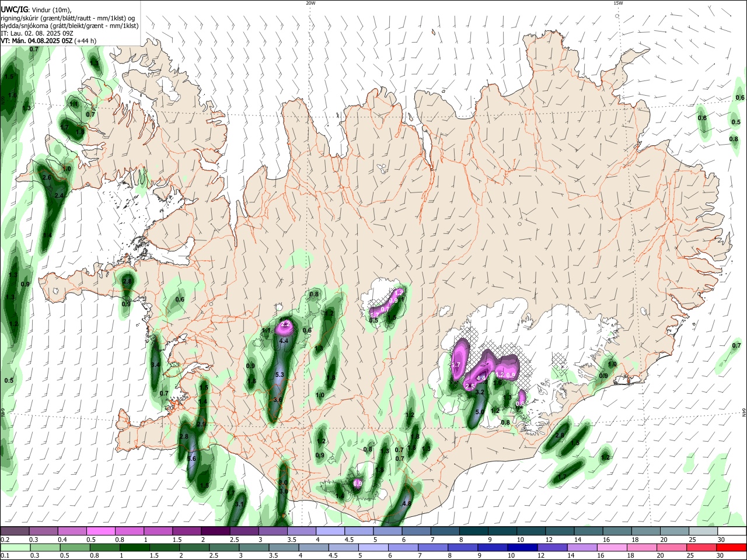Select the 'rigning/skúrir' legend description line

coord(68,18)
